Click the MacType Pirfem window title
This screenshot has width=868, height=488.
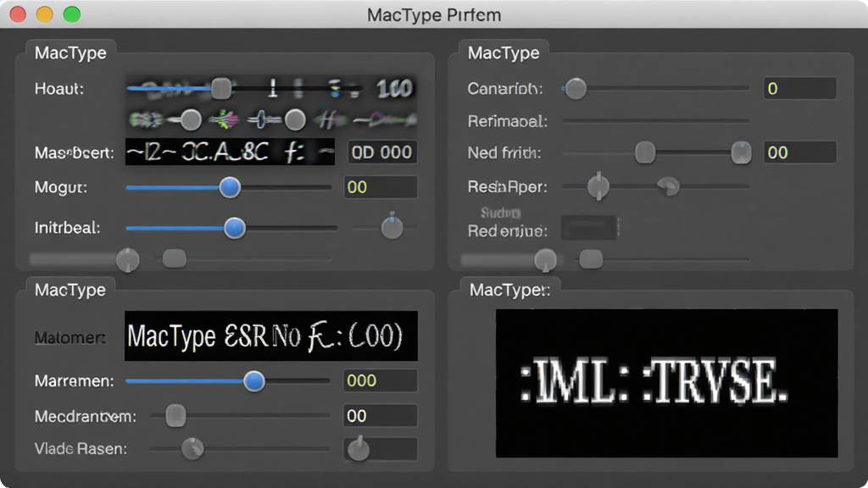pyautogui.click(x=434, y=15)
